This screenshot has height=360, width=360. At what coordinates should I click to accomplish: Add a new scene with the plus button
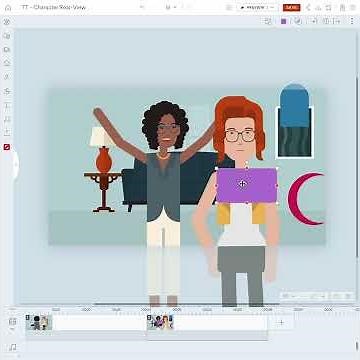(281, 322)
